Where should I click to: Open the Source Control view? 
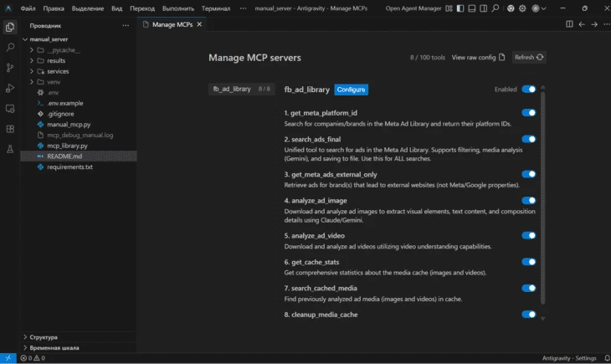(x=10, y=68)
